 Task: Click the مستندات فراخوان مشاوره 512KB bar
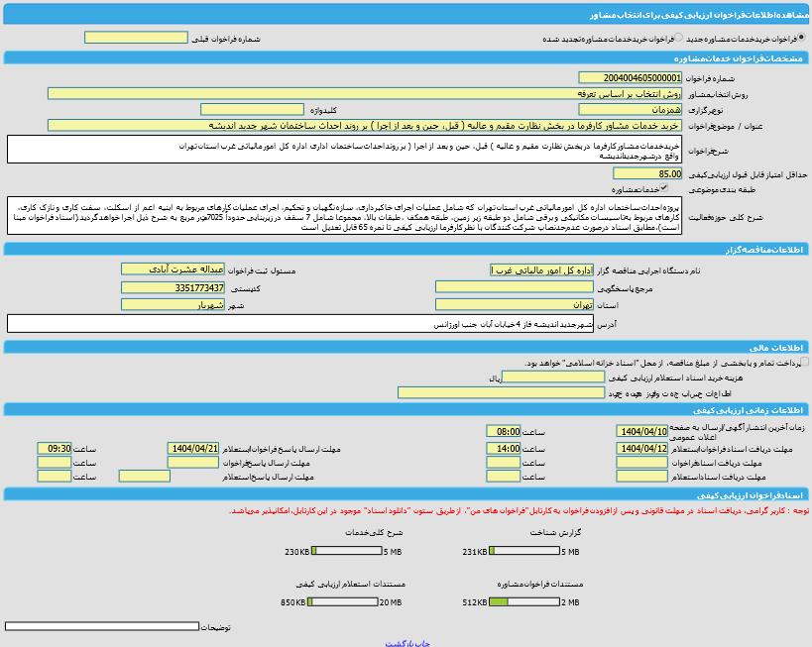point(524,601)
